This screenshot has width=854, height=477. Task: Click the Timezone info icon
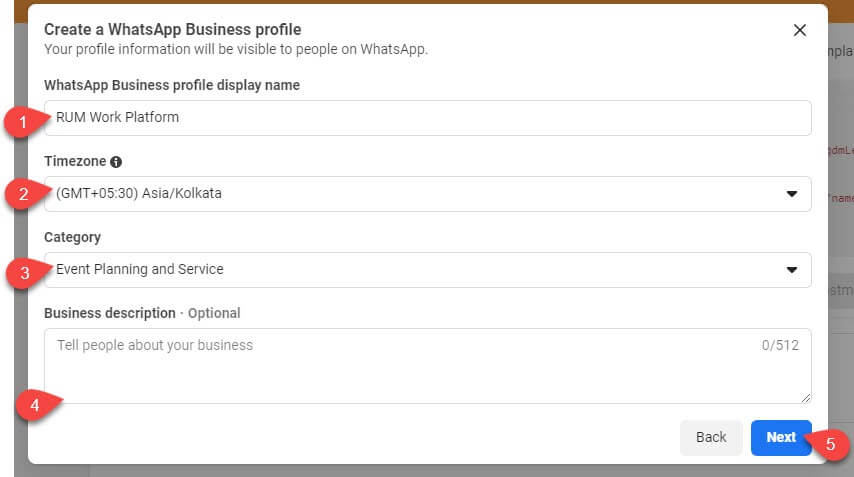[116, 162]
